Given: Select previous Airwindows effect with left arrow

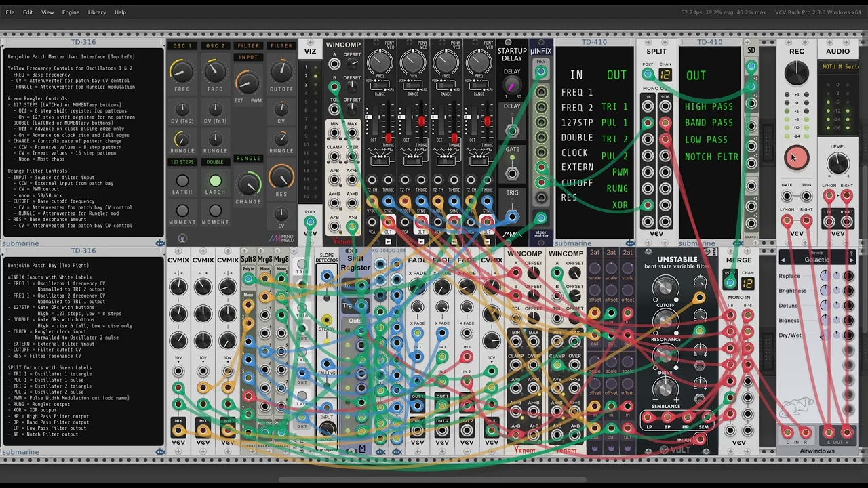Looking at the screenshot, I should 783,260.
